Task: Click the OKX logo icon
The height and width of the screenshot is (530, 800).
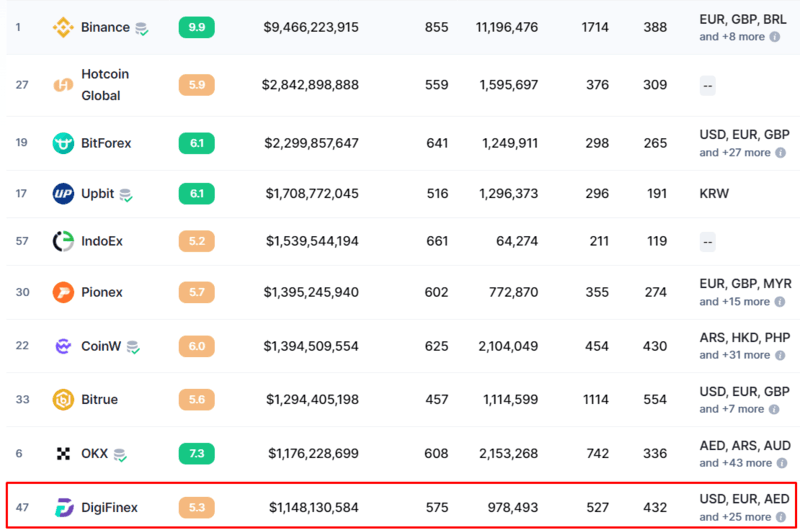Action: point(63,453)
